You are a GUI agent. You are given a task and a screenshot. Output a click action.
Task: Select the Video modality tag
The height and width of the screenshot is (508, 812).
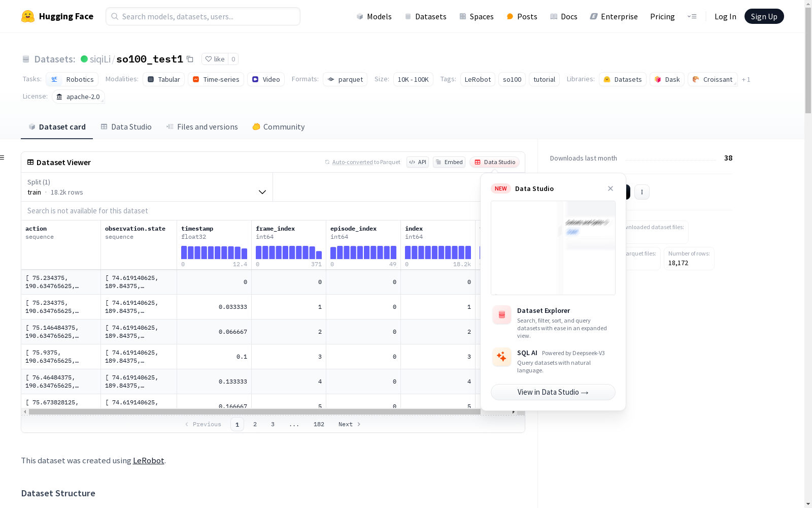(266, 79)
